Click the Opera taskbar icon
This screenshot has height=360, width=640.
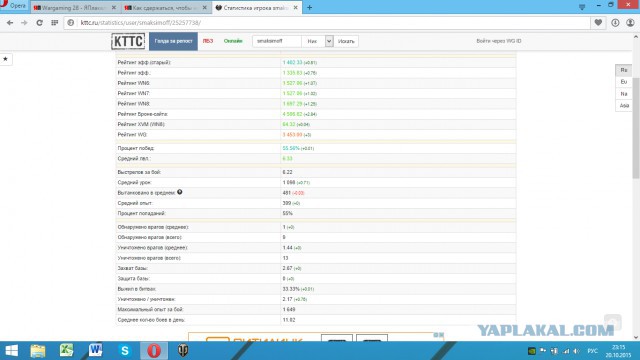154,351
